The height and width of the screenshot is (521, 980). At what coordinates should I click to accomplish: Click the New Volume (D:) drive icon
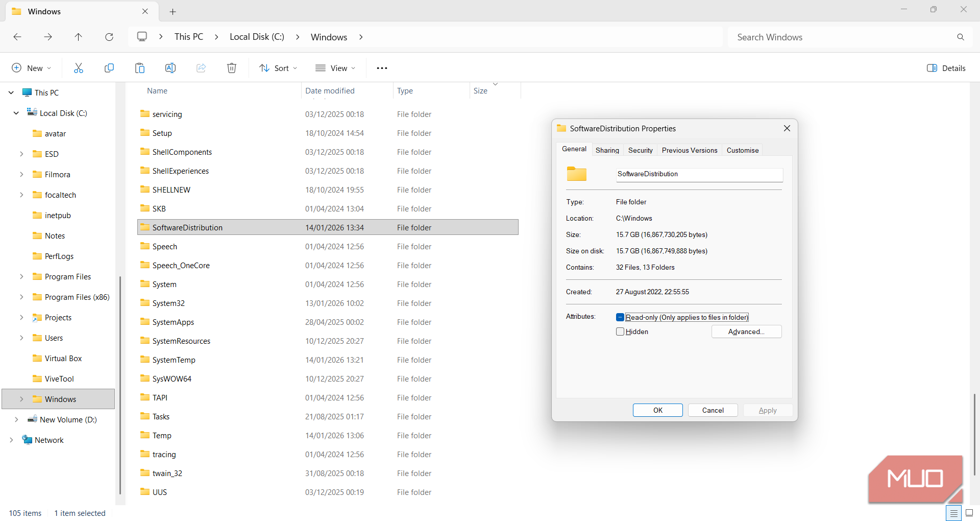(32, 419)
